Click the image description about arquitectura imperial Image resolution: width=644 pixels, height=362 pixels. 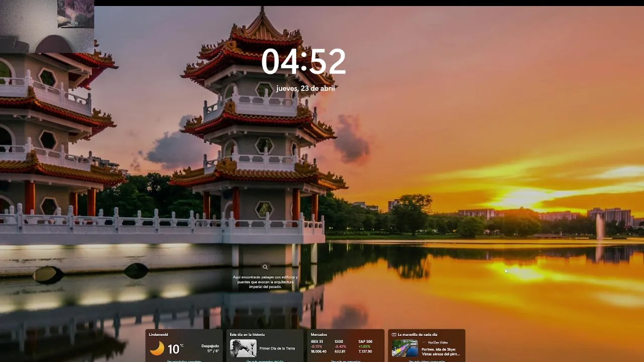coord(265,282)
